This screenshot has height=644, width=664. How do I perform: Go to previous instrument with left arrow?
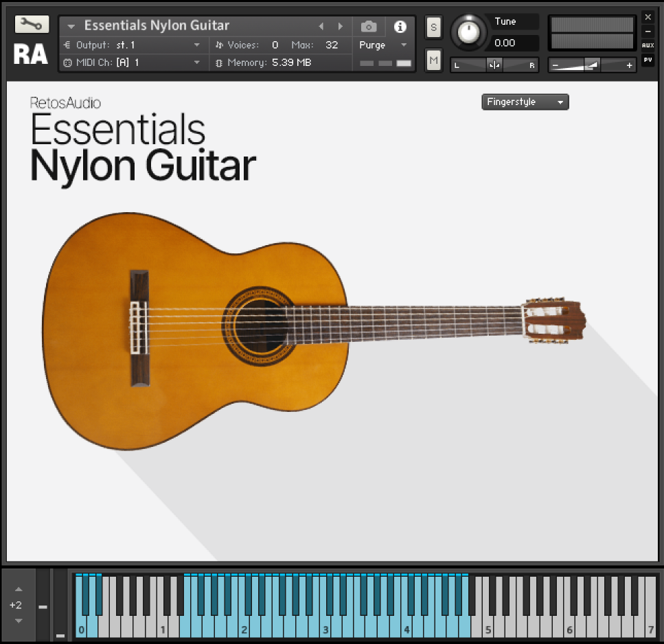pyautogui.click(x=321, y=27)
